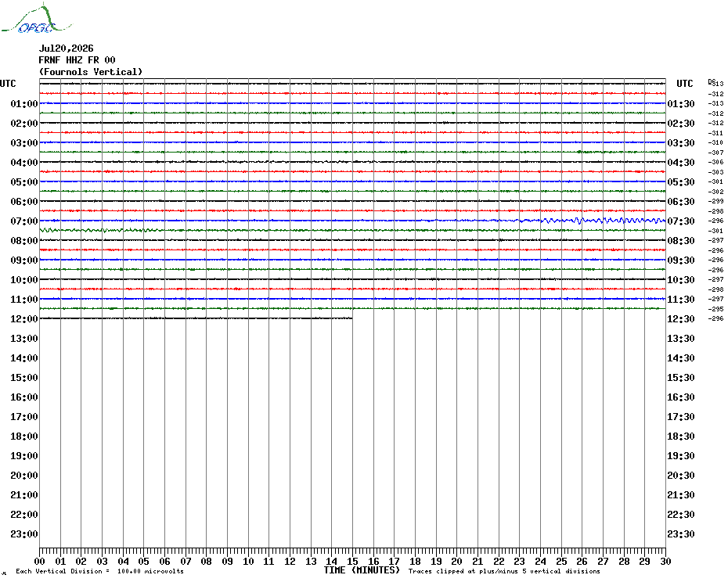Click minute label 10 on time axis

point(248,561)
